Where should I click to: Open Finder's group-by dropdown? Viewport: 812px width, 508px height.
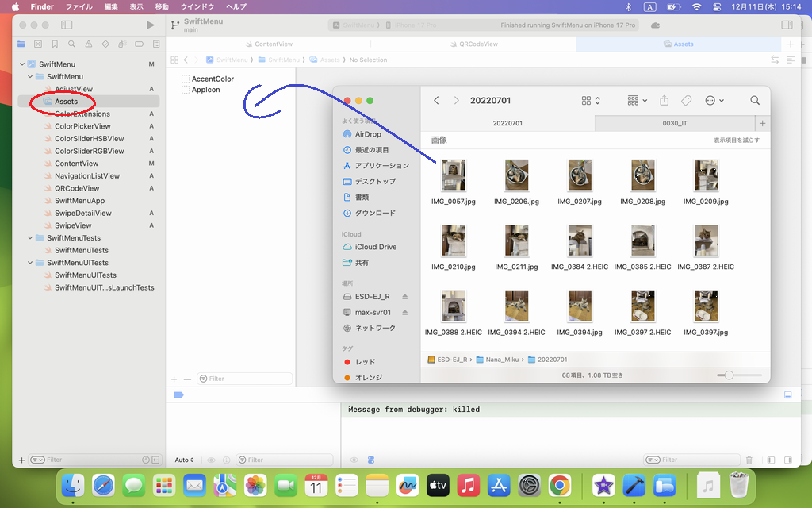click(637, 101)
